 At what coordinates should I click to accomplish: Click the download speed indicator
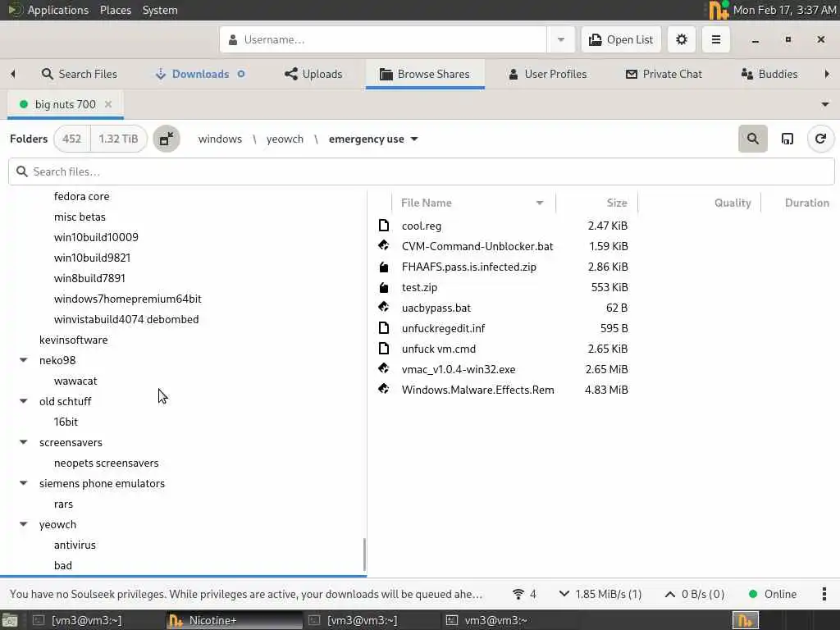pyautogui.click(x=600, y=594)
